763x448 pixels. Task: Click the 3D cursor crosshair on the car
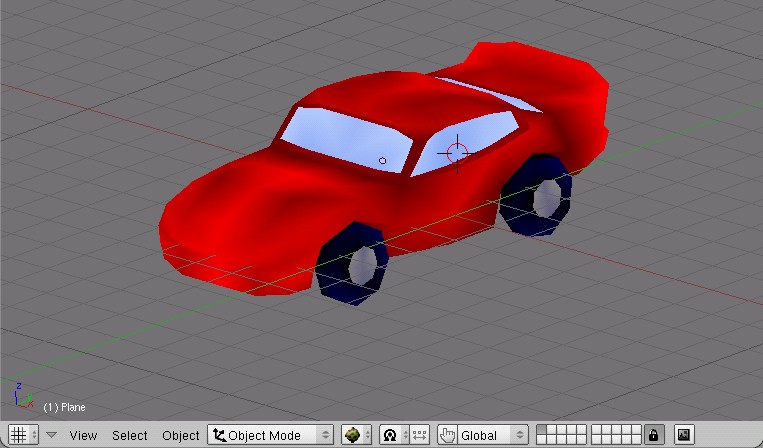click(457, 153)
